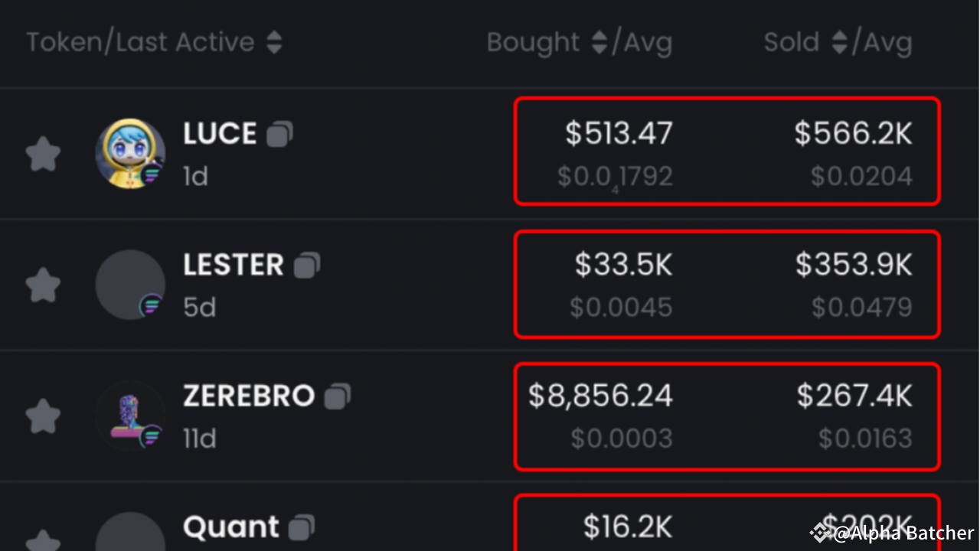Sort by Token/Last Active arrows
980x551 pixels.
click(x=274, y=43)
